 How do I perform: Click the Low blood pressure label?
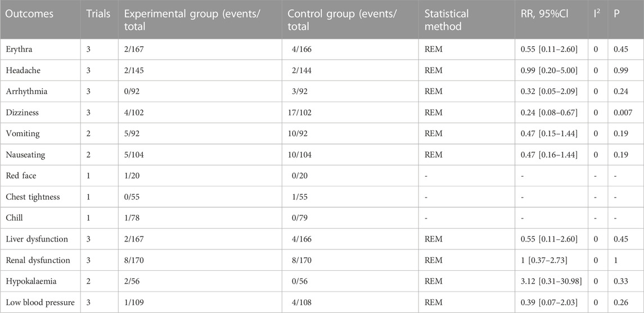[x=40, y=303]
